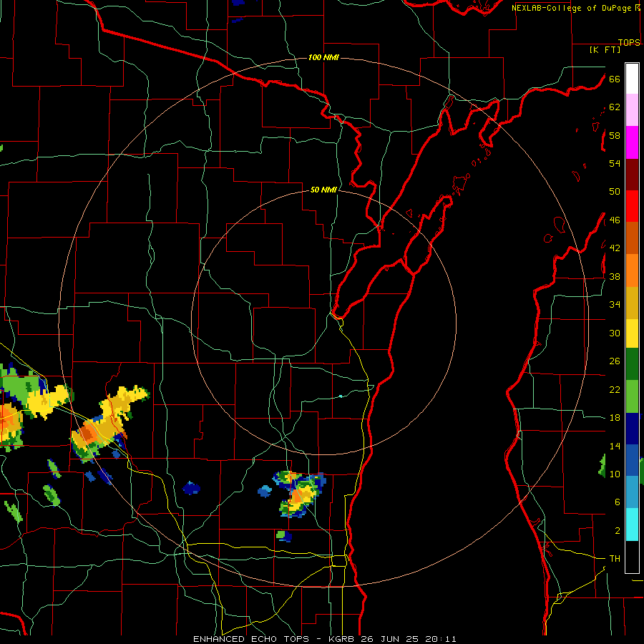Click the light blue swatch between 10 and 6
The height and width of the screenshot is (644, 644).
[632, 492]
